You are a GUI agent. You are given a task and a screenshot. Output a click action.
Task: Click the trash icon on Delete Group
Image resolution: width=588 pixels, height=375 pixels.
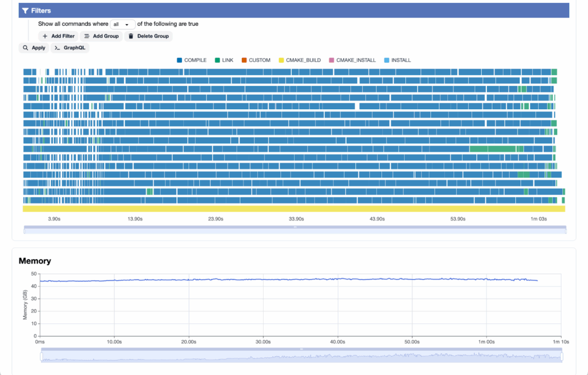131,36
